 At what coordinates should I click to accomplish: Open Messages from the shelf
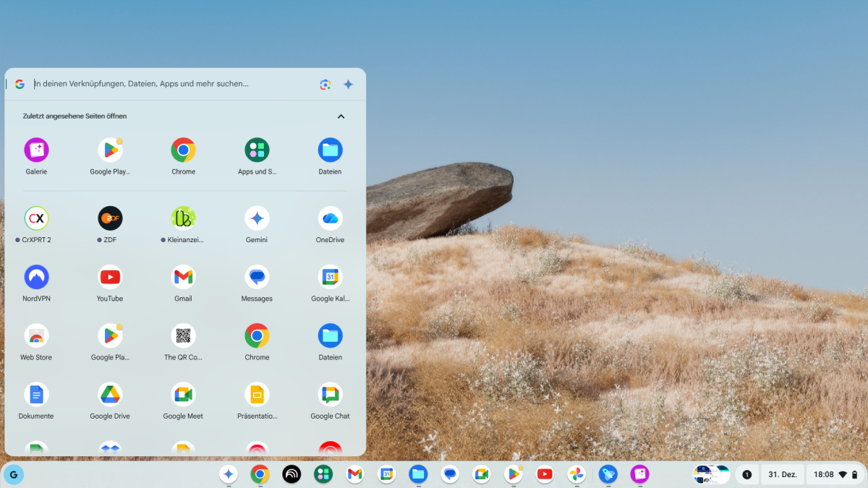(x=450, y=474)
